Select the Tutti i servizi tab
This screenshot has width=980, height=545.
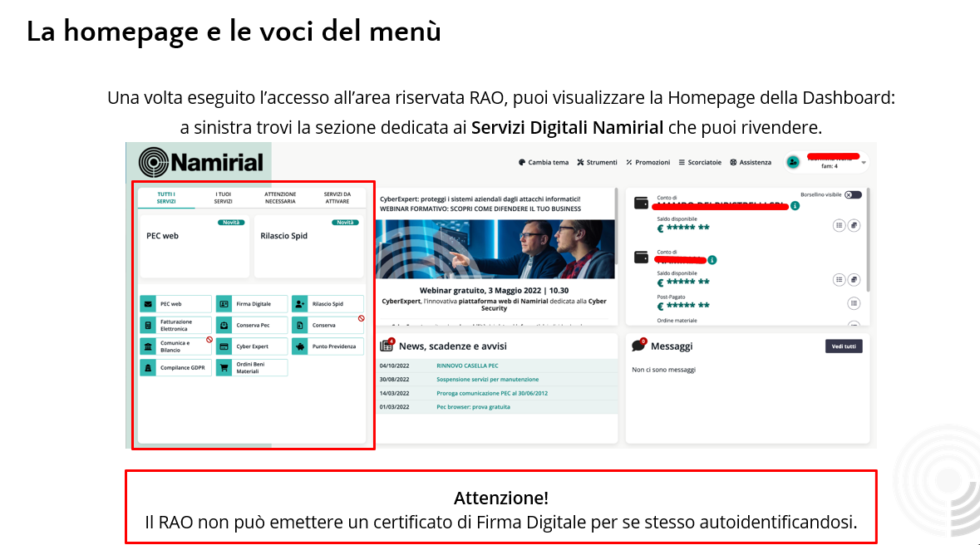pyautogui.click(x=166, y=198)
